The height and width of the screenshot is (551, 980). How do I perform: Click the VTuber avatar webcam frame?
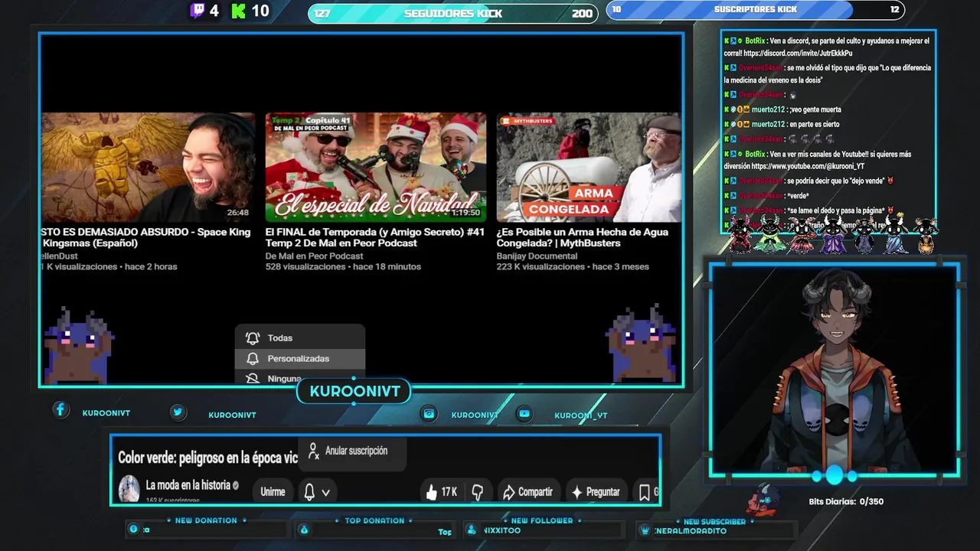click(835, 370)
